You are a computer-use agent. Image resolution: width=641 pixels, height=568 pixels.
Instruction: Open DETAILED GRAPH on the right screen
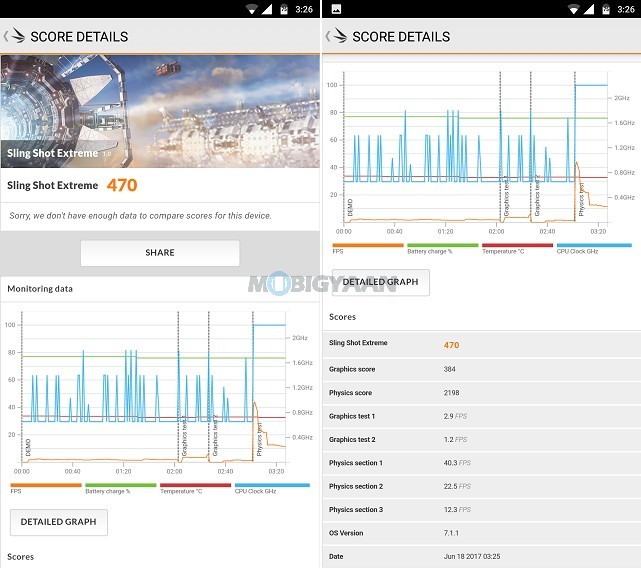(x=381, y=282)
